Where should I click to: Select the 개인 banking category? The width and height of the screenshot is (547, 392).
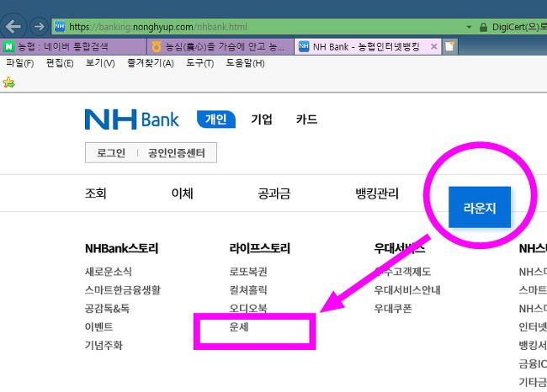coord(216,119)
